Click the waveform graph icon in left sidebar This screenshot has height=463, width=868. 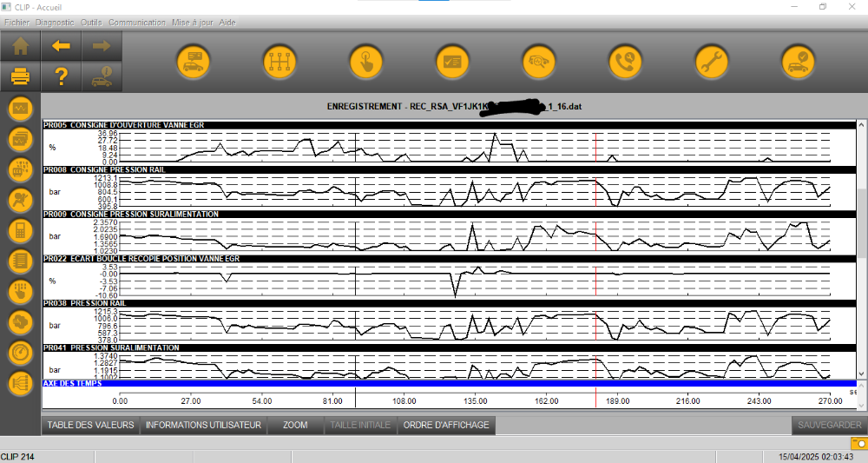[x=20, y=109]
